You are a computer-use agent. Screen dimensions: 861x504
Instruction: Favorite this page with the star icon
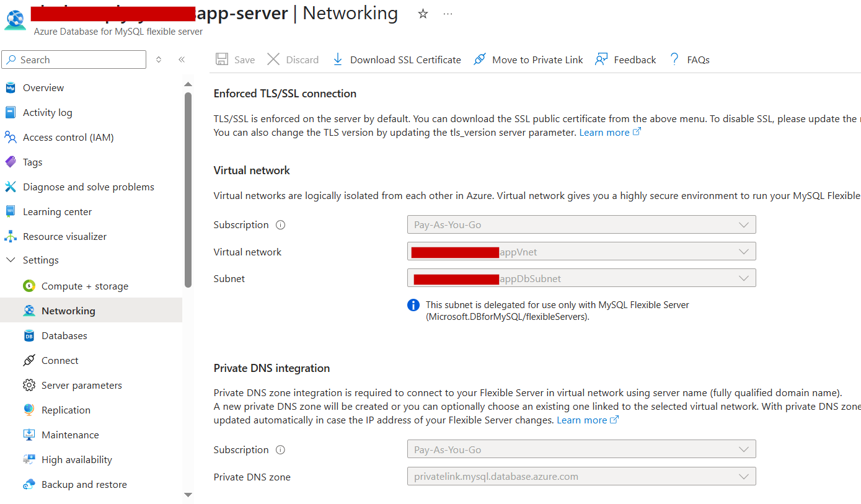423,14
